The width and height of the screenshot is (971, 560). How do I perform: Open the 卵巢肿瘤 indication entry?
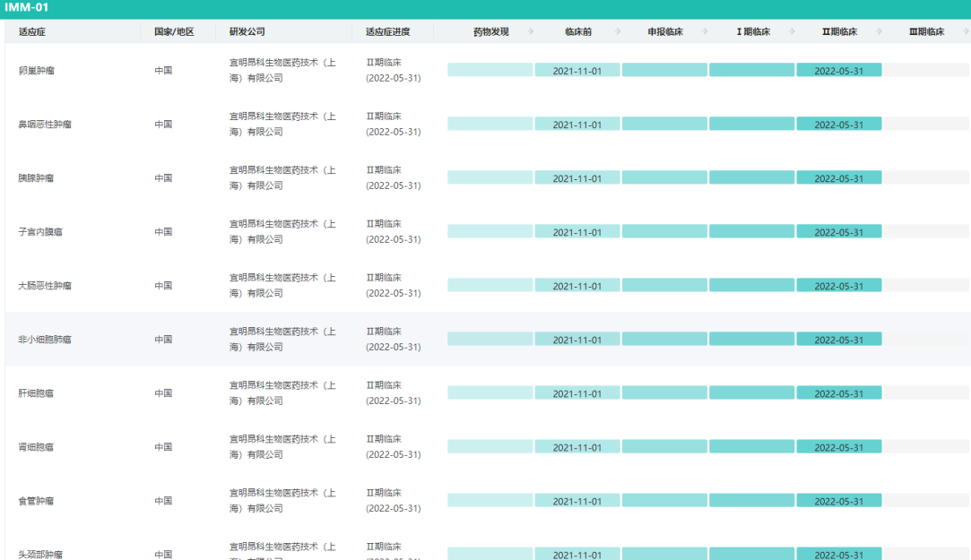tap(37, 71)
